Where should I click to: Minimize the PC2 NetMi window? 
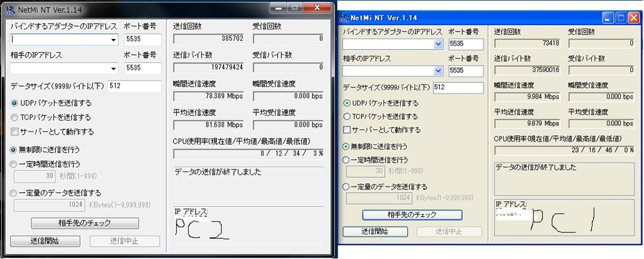click(x=279, y=8)
